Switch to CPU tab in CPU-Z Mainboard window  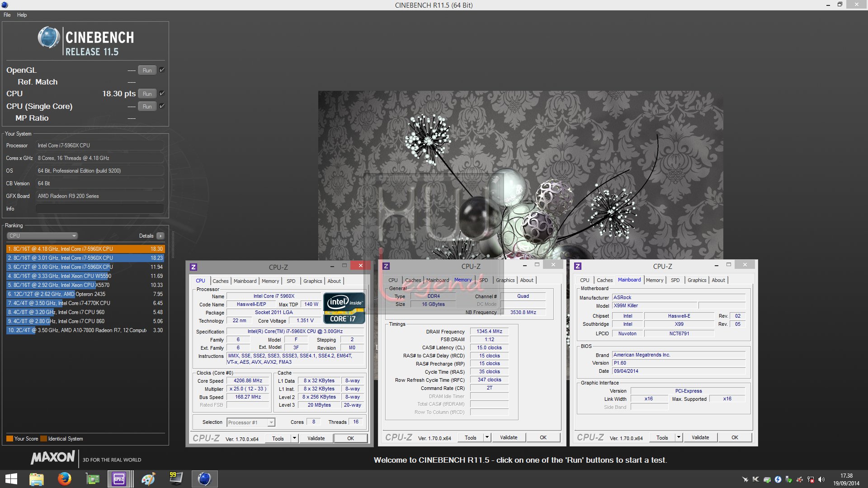585,280
